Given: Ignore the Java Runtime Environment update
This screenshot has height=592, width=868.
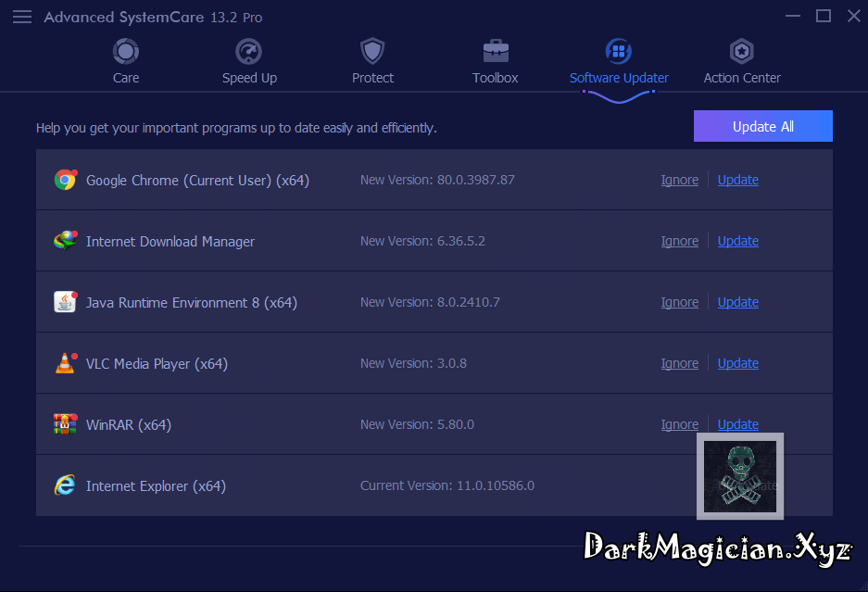Looking at the screenshot, I should (x=679, y=302).
